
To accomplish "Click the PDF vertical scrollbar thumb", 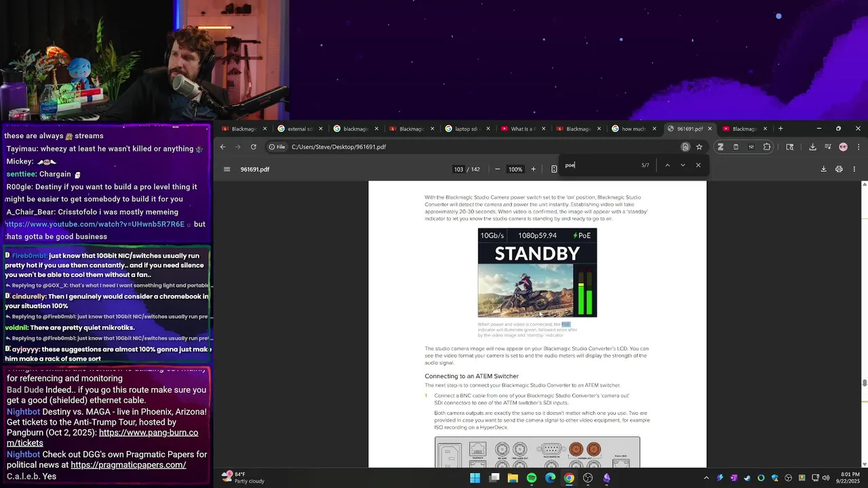I will (865, 384).
